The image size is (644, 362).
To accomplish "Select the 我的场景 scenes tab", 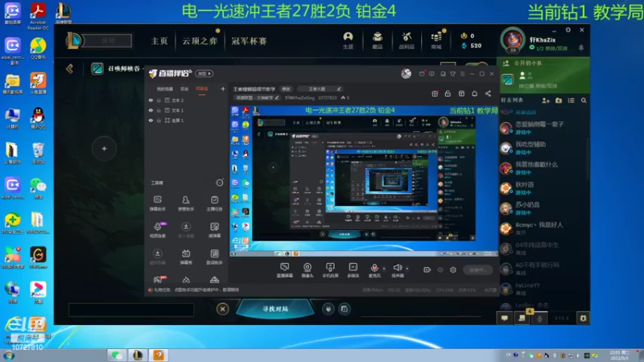I will pos(165,88).
